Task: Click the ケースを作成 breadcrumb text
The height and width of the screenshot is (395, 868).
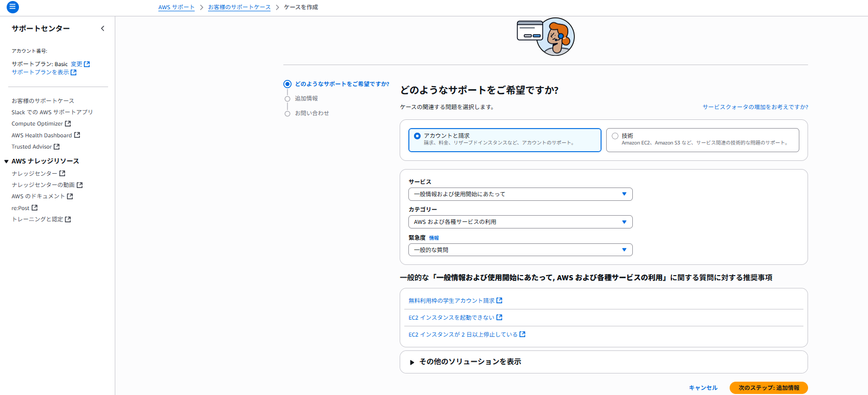Action: pos(301,7)
